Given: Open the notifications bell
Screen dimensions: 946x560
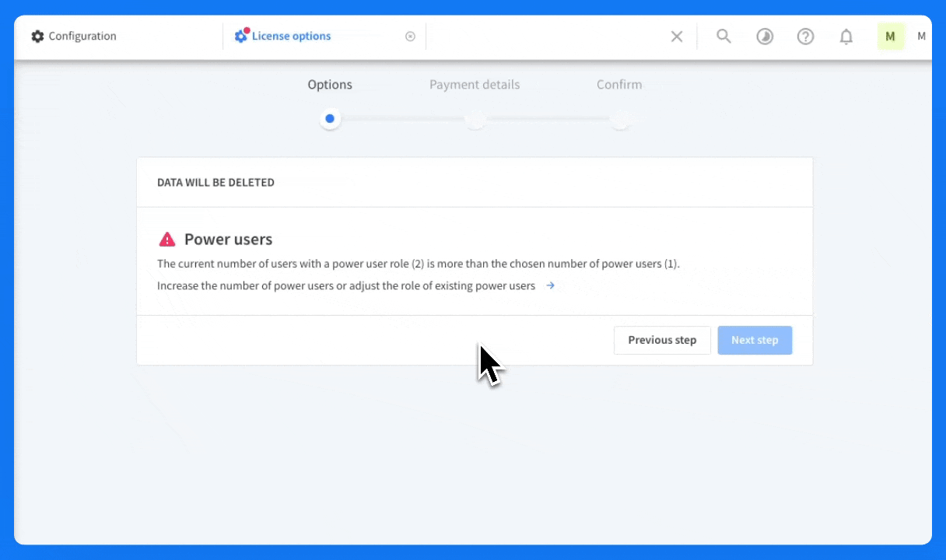Looking at the screenshot, I should [846, 37].
